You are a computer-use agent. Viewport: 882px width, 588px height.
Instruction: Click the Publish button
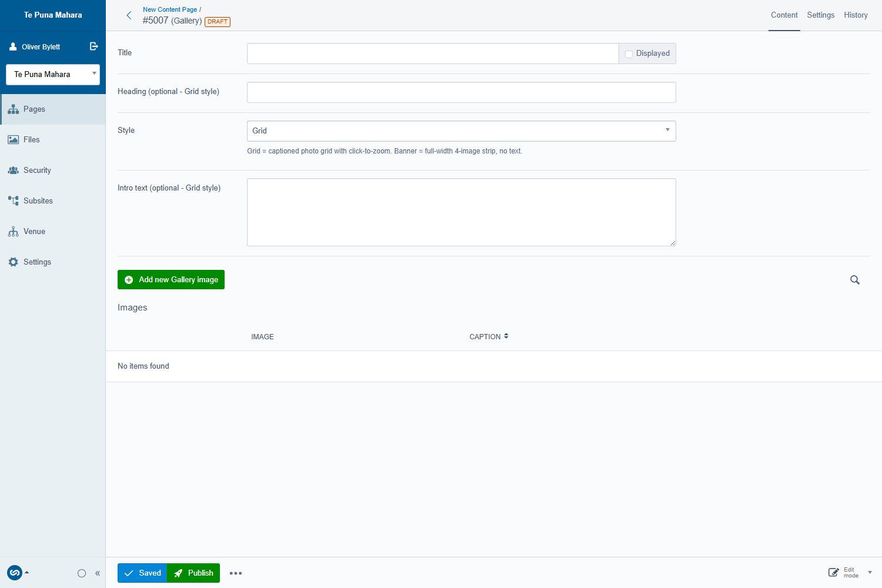coord(193,573)
